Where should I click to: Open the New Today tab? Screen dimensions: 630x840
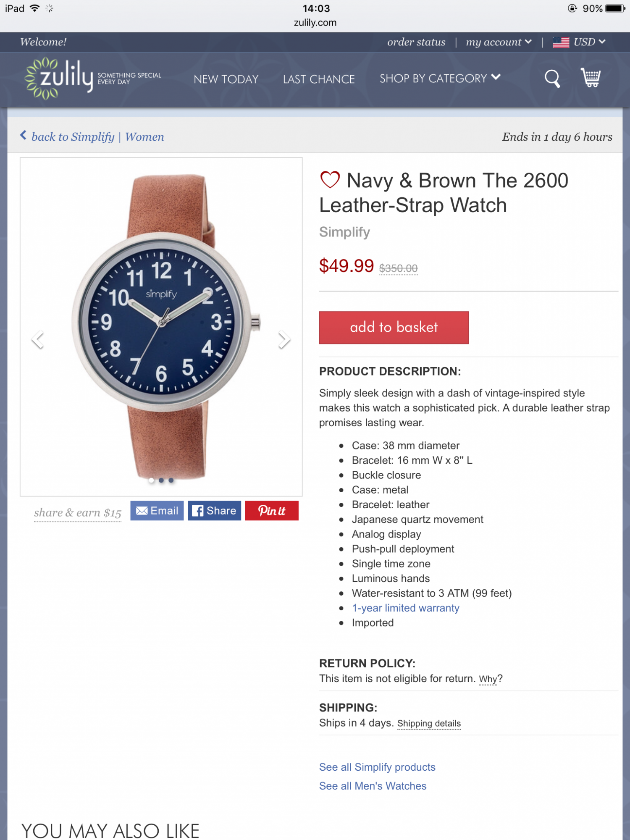[226, 79]
